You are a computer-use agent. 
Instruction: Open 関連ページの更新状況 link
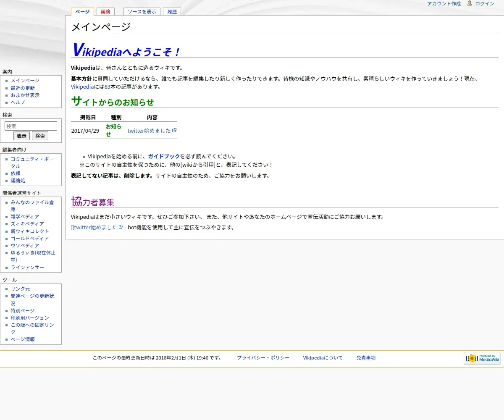32,299
